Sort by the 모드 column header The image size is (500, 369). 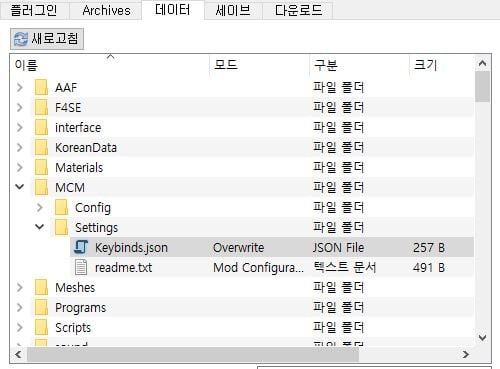click(259, 65)
